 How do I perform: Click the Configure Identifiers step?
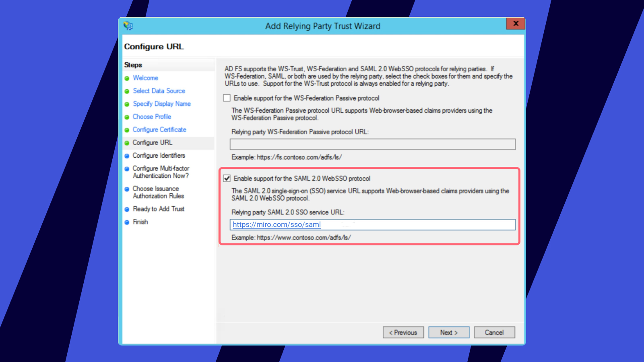(x=159, y=156)
